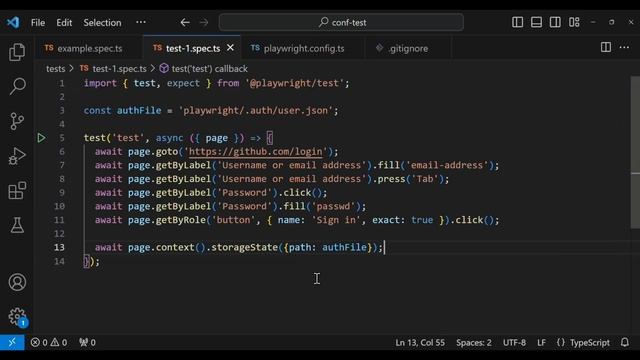
Task: Open the Extensions view
Action: click(x=17, y=191)
